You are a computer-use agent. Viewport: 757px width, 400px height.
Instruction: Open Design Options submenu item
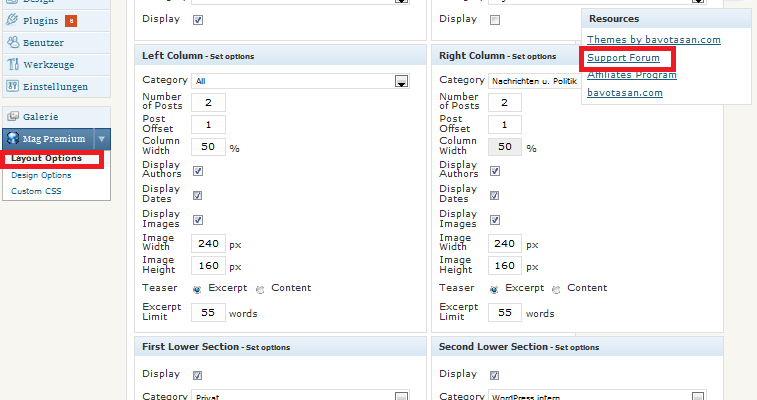(41, 175)
